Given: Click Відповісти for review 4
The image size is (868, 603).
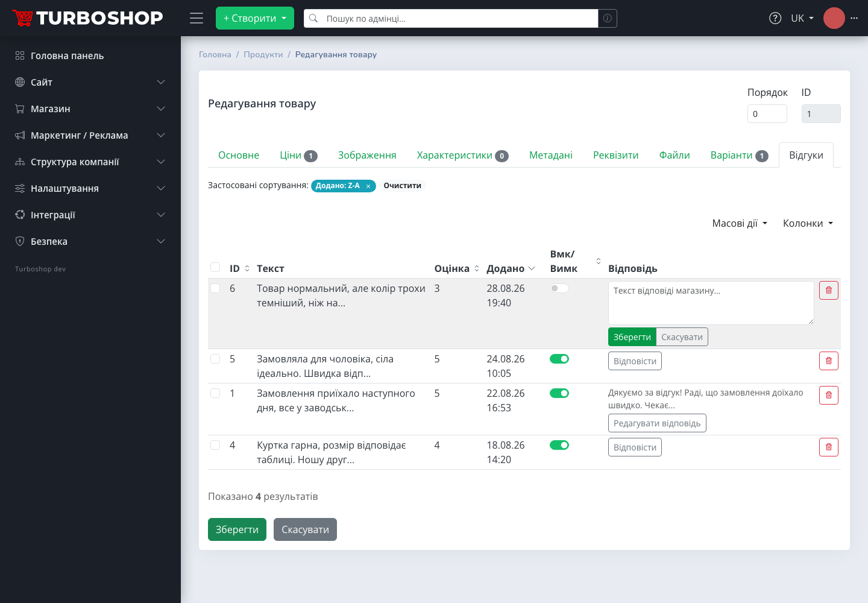Looking at the screenshot, I should pyautogui.click(x=635, y=447).
